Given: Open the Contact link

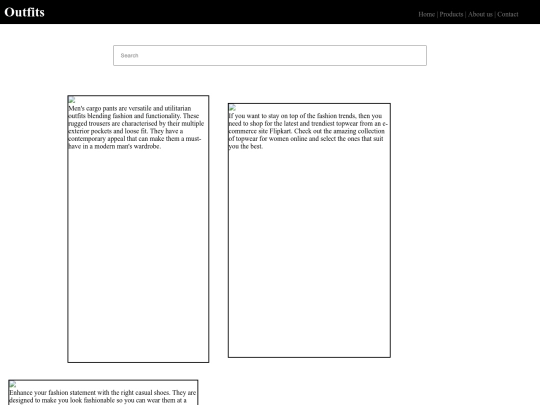Looking at the screenshot, I should pos(508,14).
